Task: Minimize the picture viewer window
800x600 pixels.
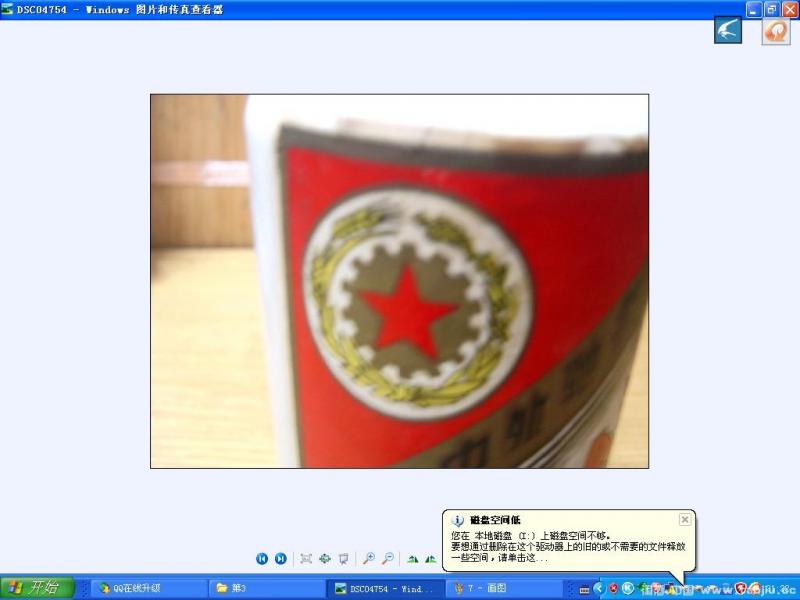Action: point(754,9)
